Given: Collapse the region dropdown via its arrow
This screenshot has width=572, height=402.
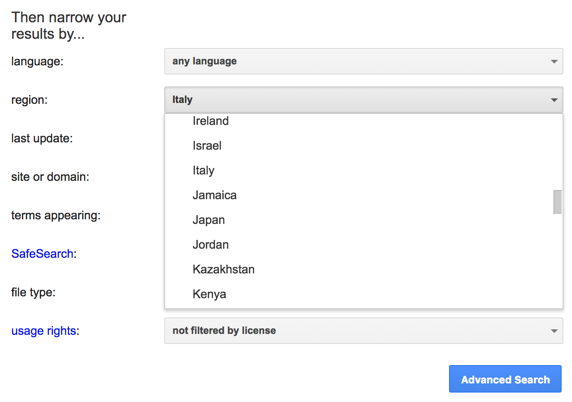Looking at the screenshot, I should pos(554,100).
